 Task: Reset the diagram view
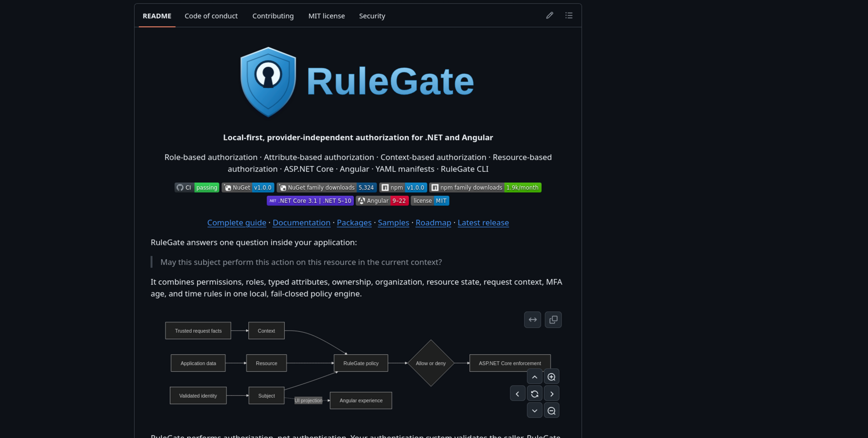tap(534, 394)
